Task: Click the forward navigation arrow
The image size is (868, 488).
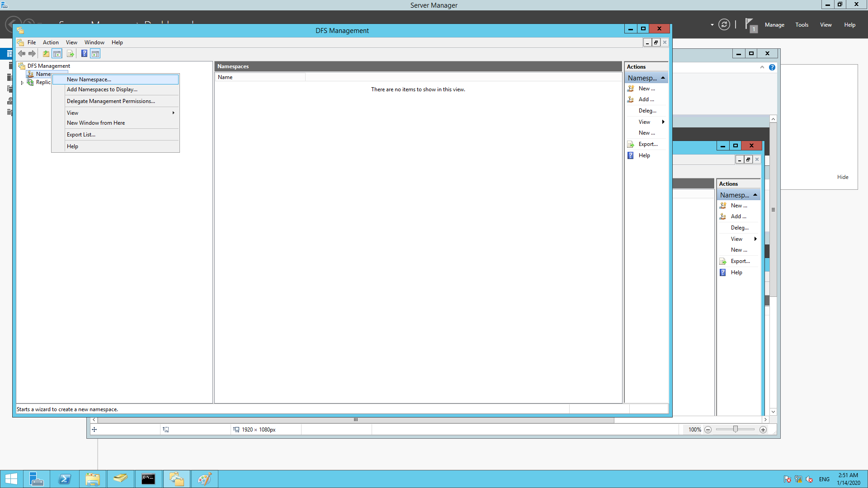Action: click(32, 53)
